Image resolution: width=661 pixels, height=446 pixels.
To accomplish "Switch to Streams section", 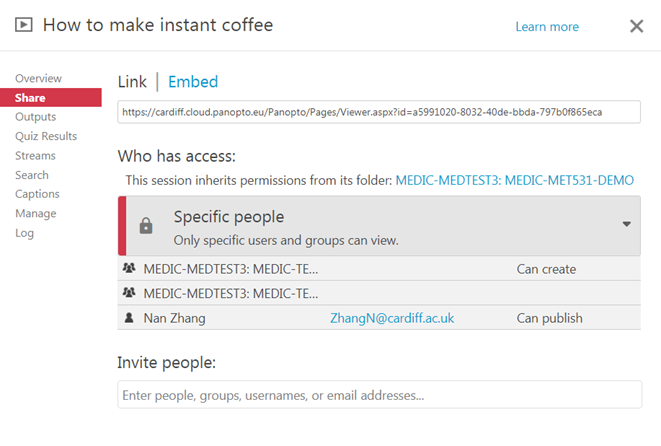I will (36, 156).
